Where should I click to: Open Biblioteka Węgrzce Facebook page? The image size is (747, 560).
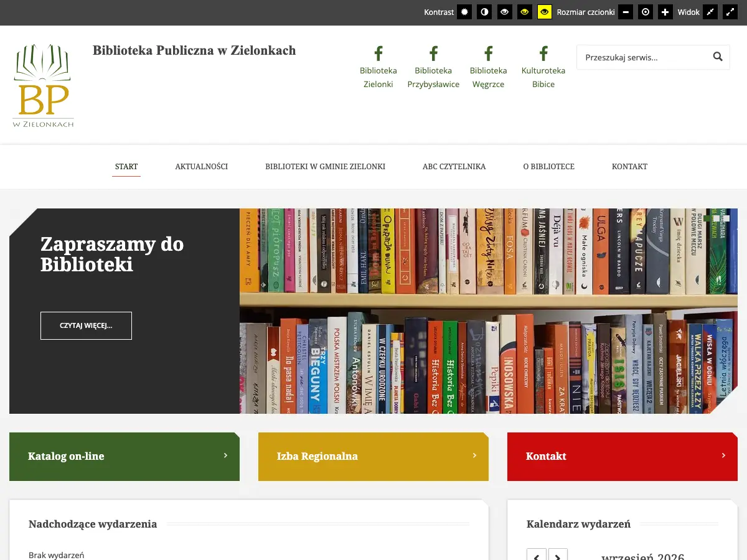pyautogui.click(x=489, y=67)
